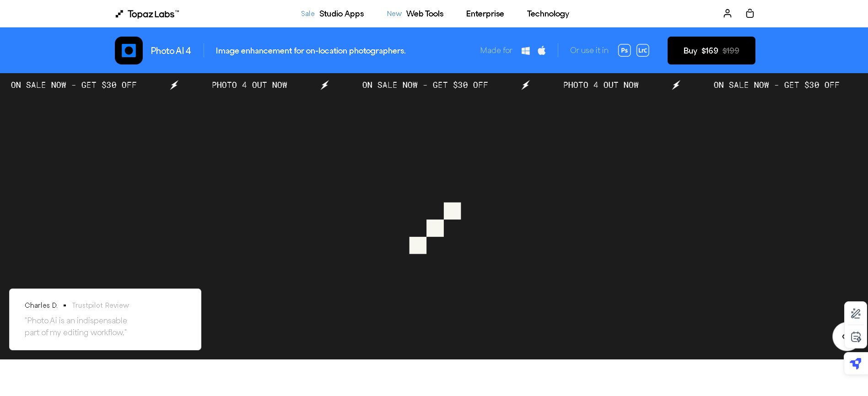The height and width of the screenshot is (396, 868).
Task: Open the user account icon
Action: tap(728, 13)
